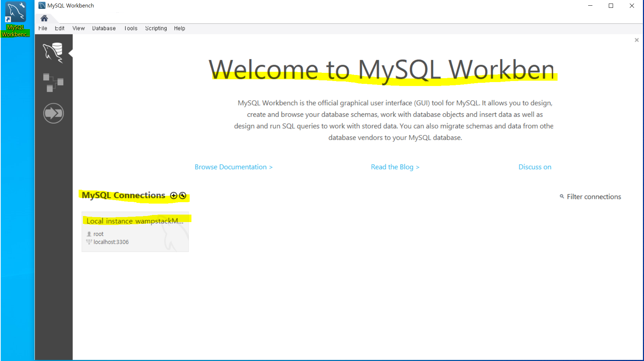Minimize the MySQL Workbench window
The width and height of the screenshot is (644, 361).
click(x=590, y=6)
